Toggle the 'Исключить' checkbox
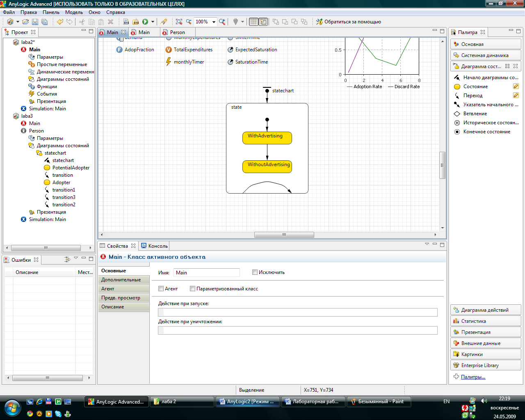 [255, 272]
